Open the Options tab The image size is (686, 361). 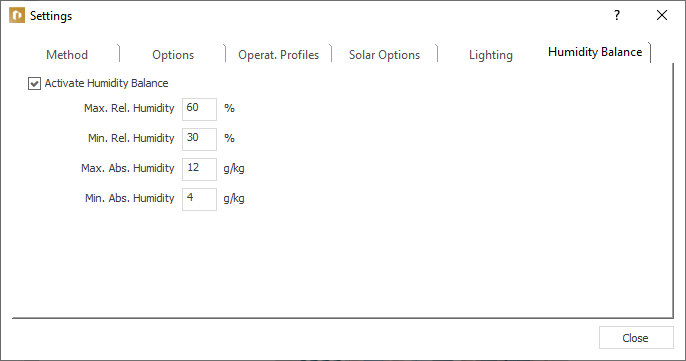tap(173, 55)
